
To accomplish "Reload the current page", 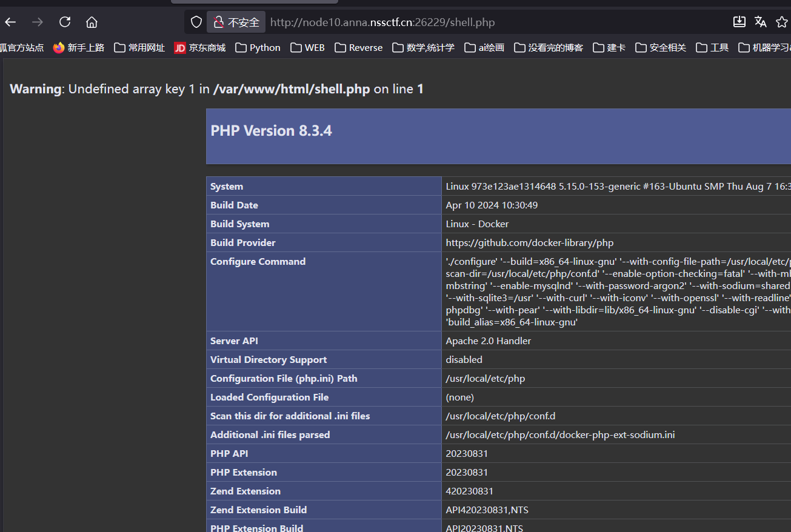I will 65,22.
